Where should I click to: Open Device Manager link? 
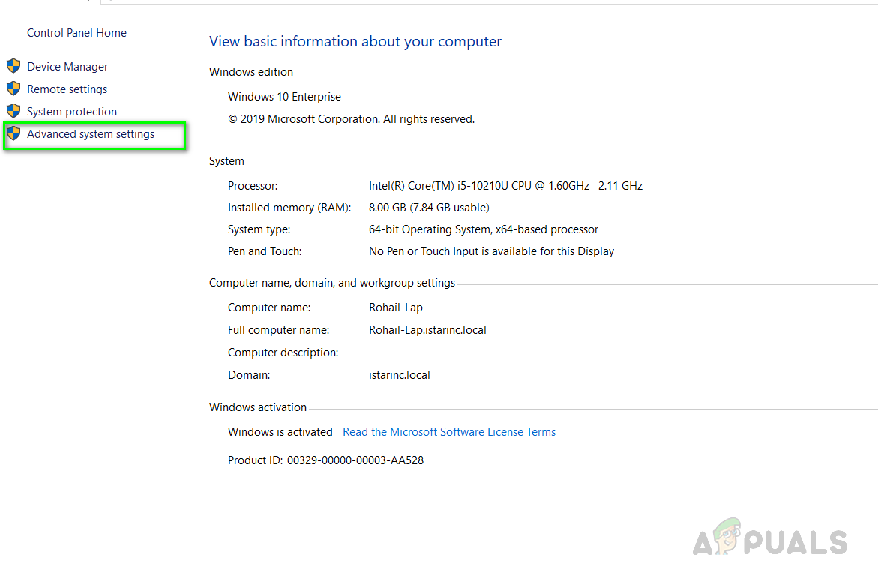point(67,67)
